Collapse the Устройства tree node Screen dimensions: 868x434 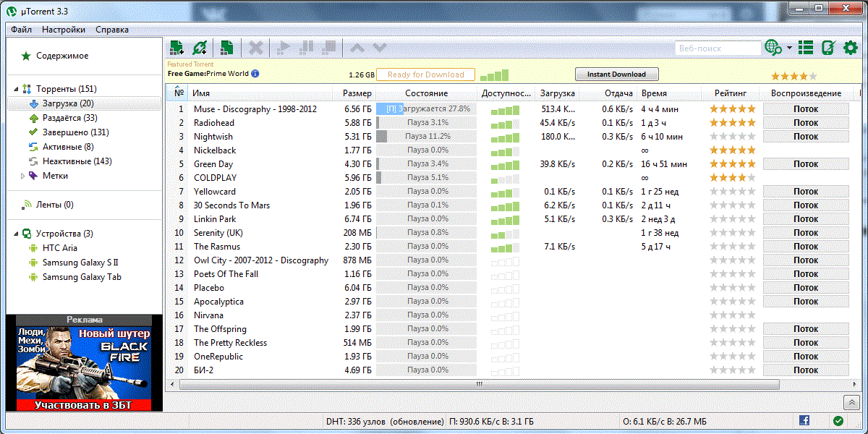pyautogui.click(x=16, y=234)
